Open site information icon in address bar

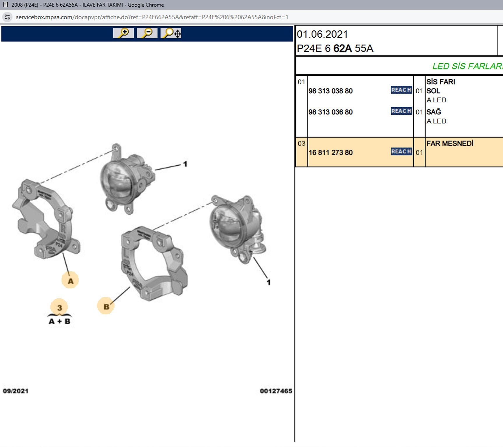[x=8, y=17]
